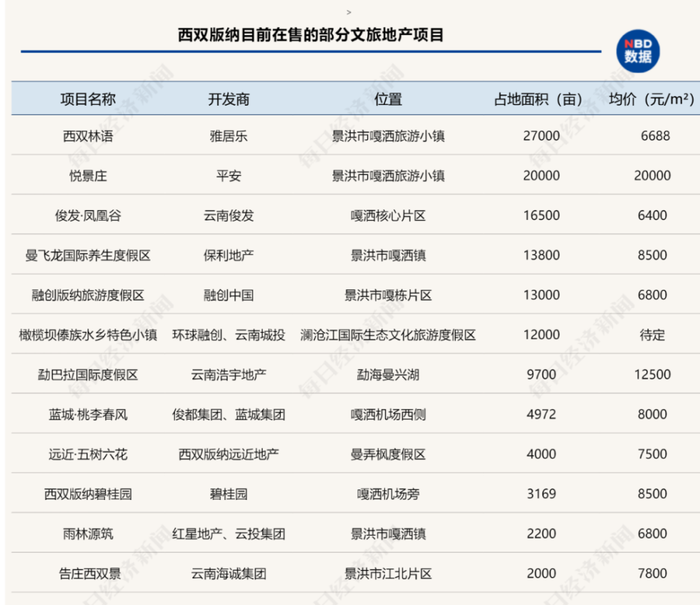Click location 勐海曼兴湖

[x=388, y=375]
